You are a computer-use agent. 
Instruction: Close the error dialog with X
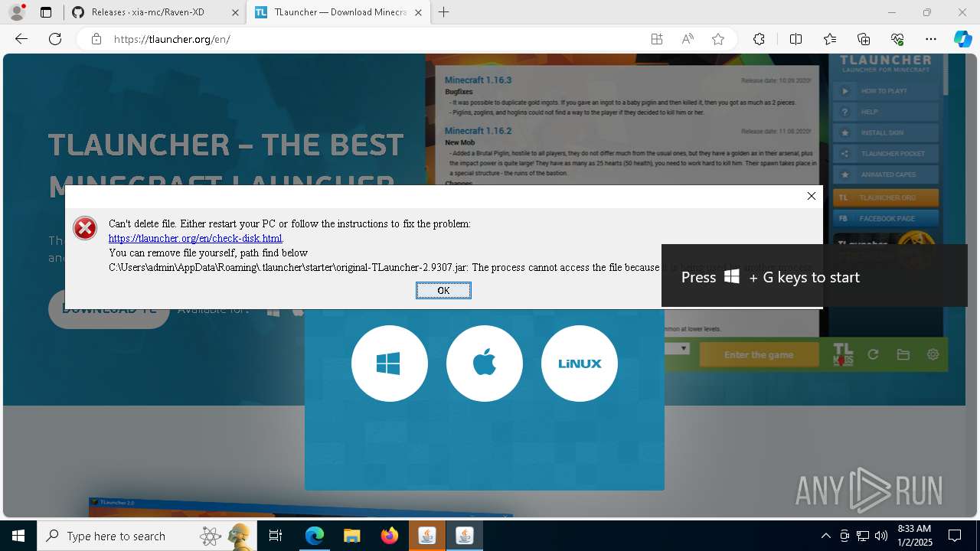[811, 196]
